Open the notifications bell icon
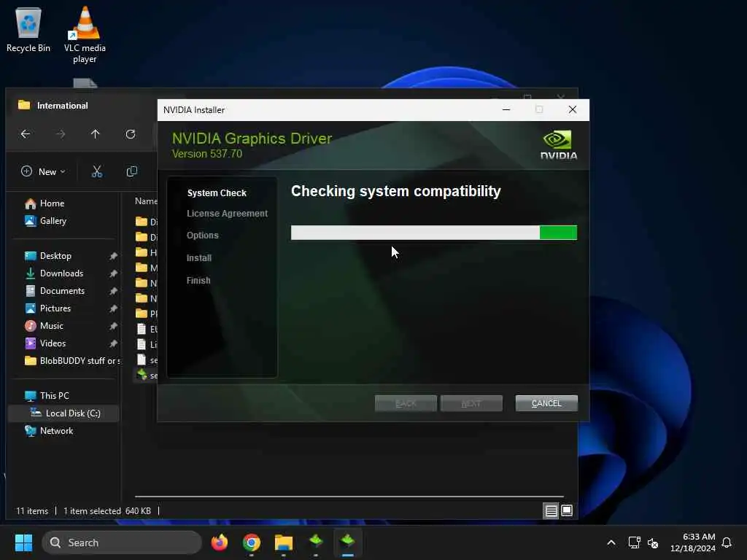Image resolution: width=747 pixels, height=560 pixels. point(727,542)
